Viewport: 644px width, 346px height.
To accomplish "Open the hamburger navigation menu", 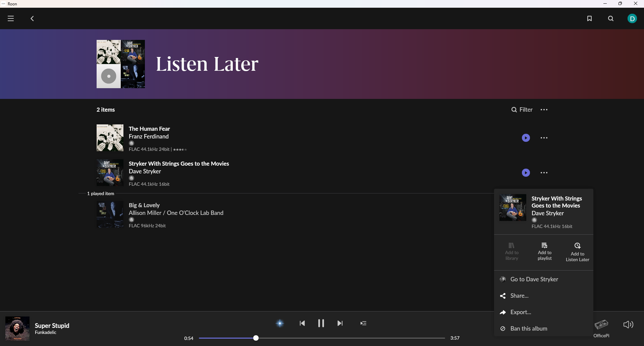I will point(11,18).
